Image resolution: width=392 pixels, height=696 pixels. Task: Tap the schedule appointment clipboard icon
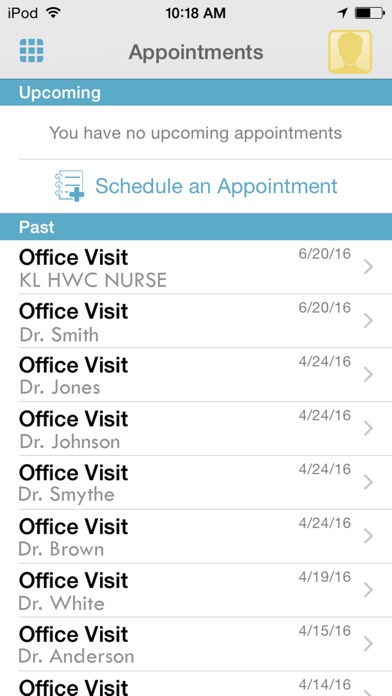(x=70, y=186)
